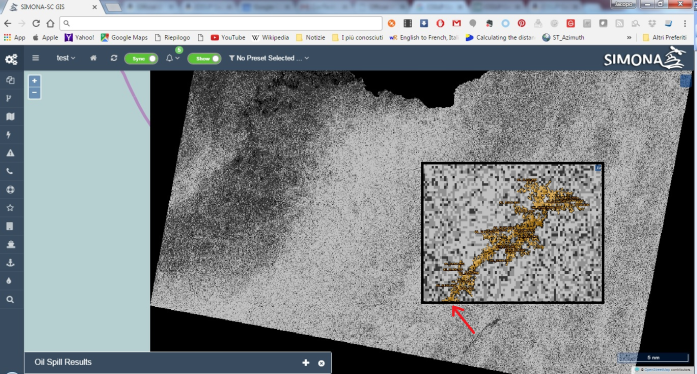Open the hamburger menu in top bar
This screenshot has height=374, width=697.
pos(36,58)
